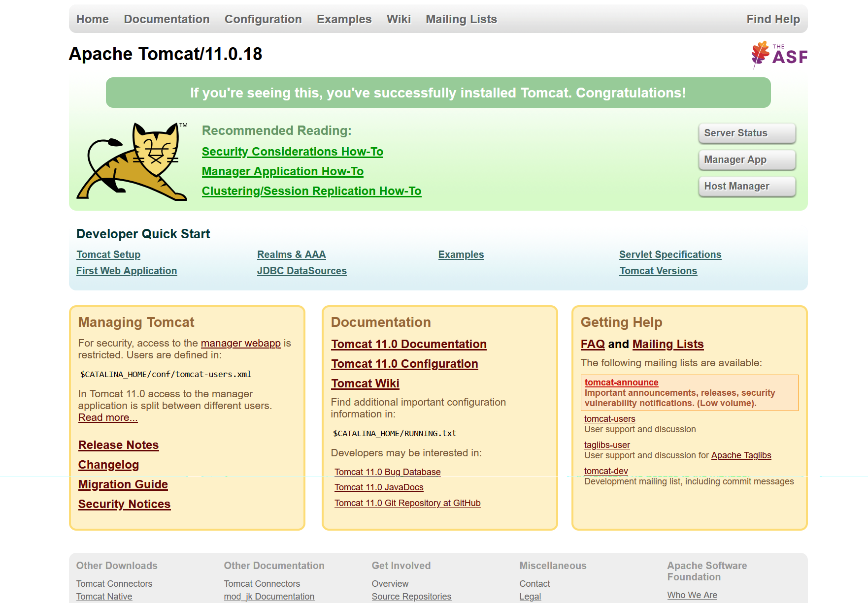Open Mailing Lists in the top nav bar

pos(461,19)
